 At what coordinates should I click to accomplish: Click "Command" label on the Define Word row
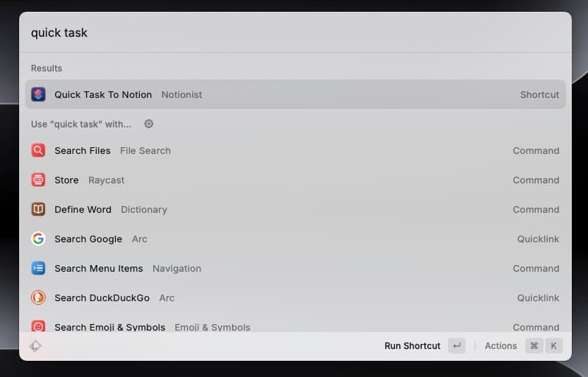[x=536, y=210]
